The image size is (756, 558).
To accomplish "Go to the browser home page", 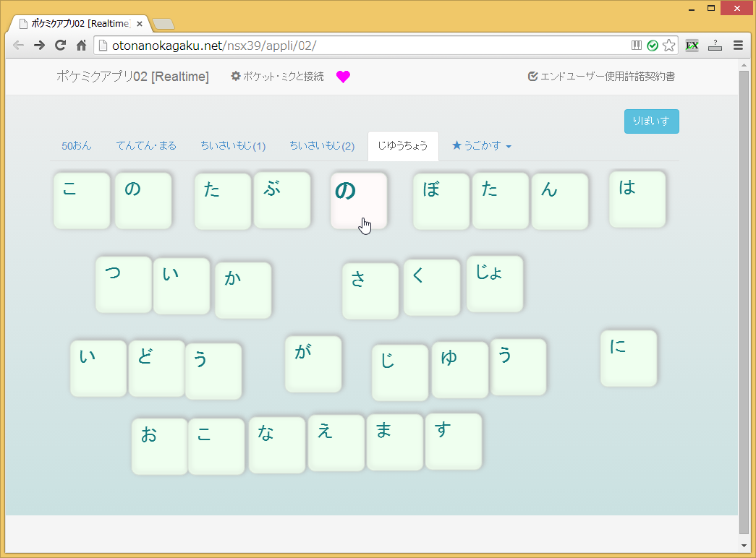I will [82, 46].
